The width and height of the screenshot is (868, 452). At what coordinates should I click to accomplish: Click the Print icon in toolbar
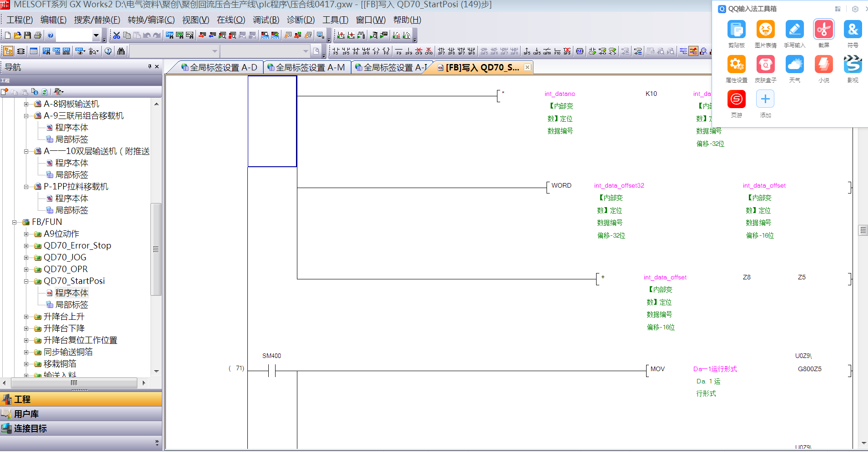coord(38,35)
